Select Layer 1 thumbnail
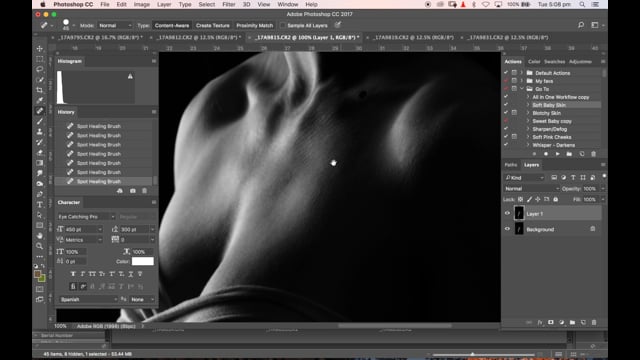Image resolution: width=640 pixels, height=360 pixels. (519, 213)
